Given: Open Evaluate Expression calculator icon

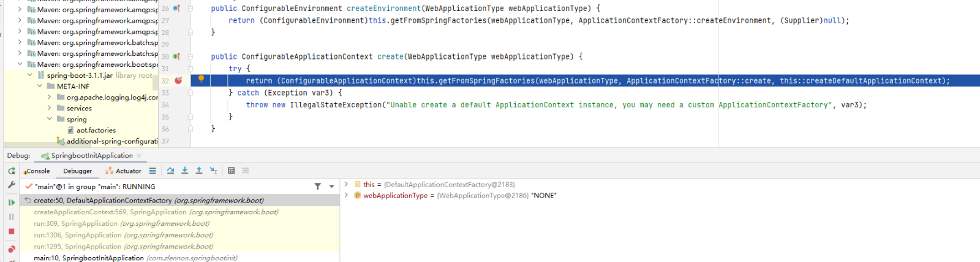Looking at the screenshot, I should click(231, 171).
